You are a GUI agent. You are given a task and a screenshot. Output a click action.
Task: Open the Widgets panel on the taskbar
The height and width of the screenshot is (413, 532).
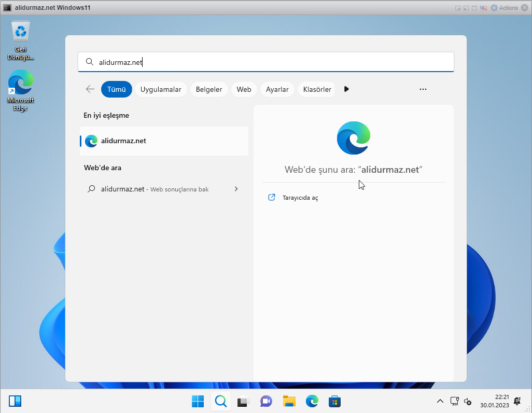[15, 401]
